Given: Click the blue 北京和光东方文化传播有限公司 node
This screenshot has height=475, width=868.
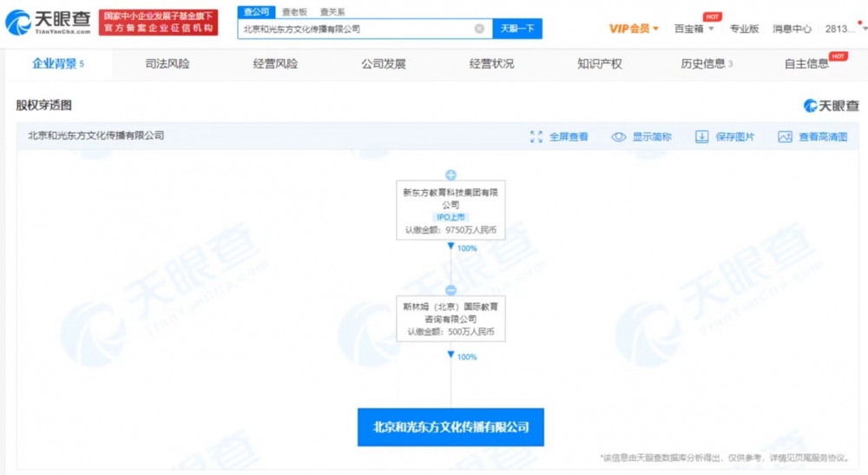Looking at the screenshot, I should (x=450, y=427).
